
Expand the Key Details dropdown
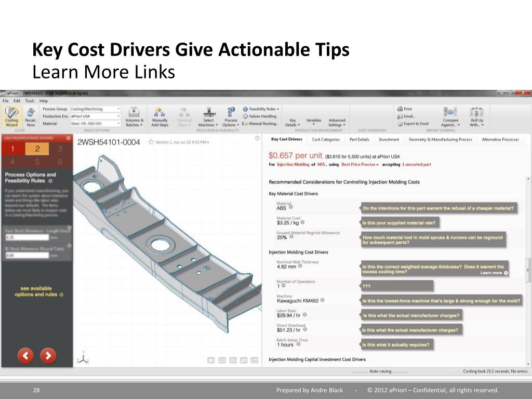click(x=292, y=122)
